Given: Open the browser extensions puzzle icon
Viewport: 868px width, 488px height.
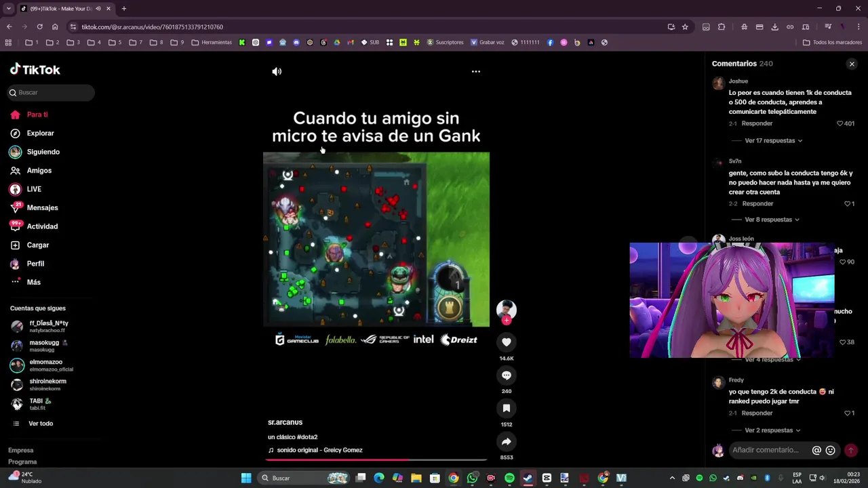Looking at the screenshot, I should point(722,27).
